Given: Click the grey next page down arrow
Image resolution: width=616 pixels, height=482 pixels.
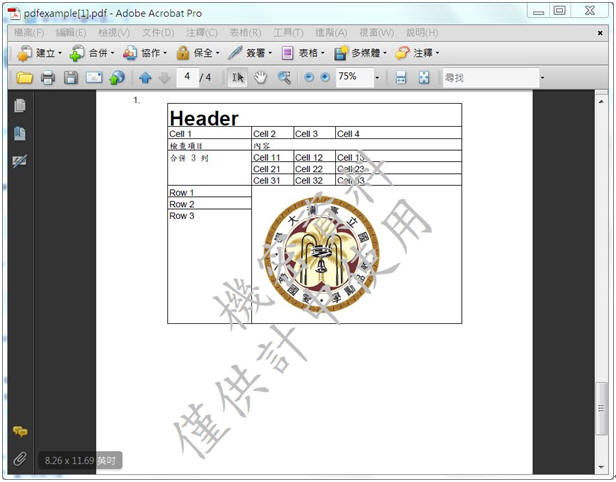Looking at the screenshot, I should (x=165, y=78).
